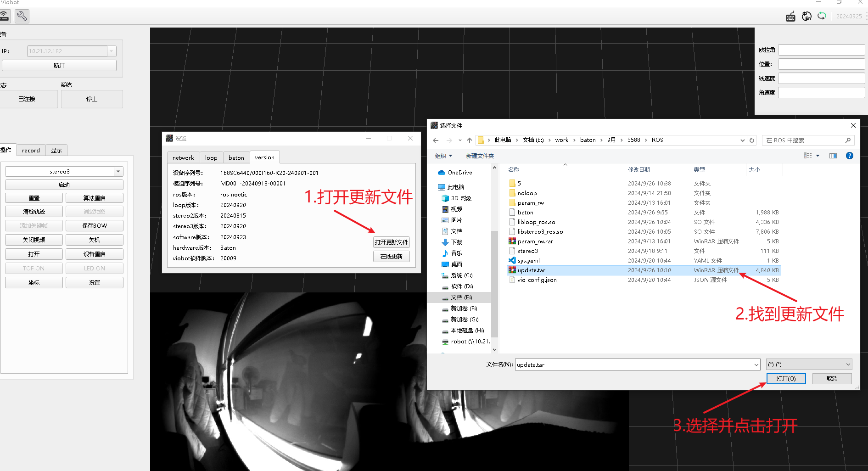Click the globe language icon in system tray
868x471 pixels.
coord(806,17)
